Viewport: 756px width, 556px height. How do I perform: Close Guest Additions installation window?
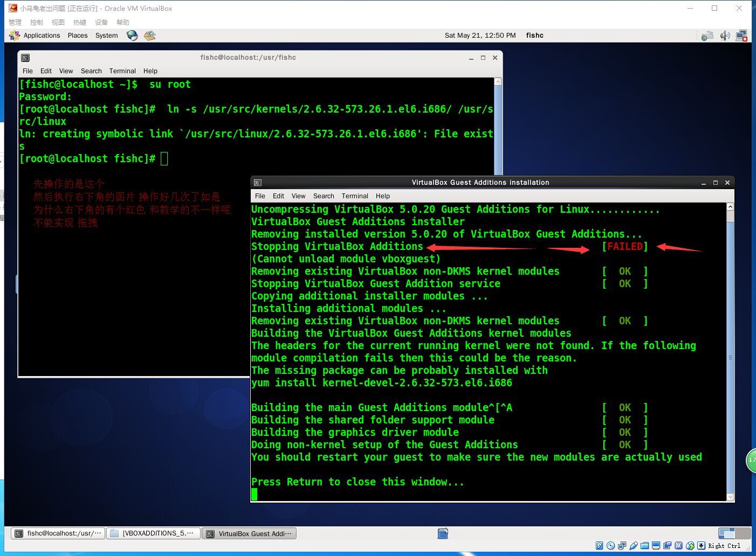click(727, 183)
